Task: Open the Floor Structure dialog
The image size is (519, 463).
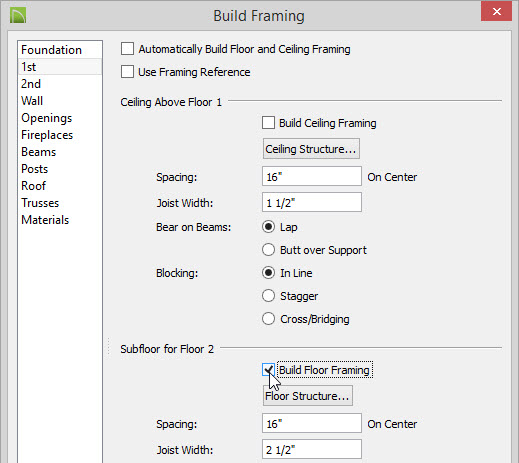Action: 308,396
